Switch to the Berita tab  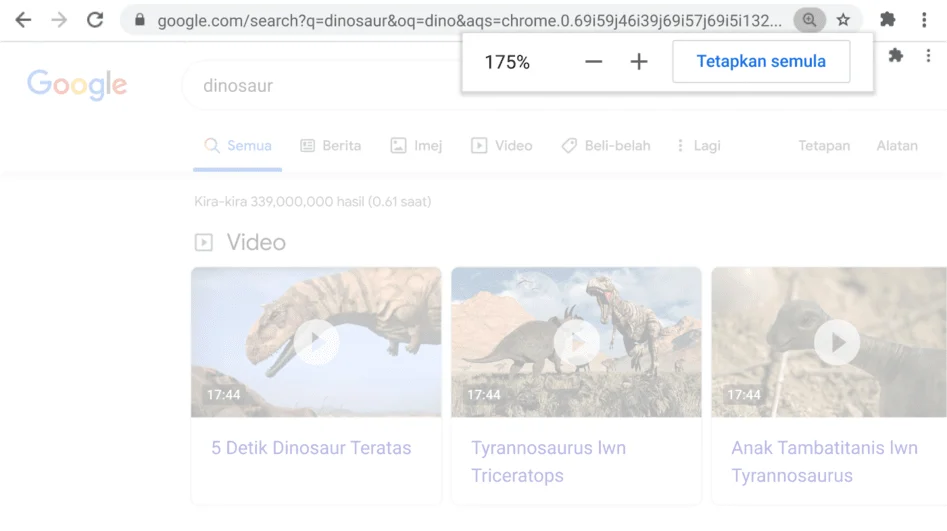coord(331,146)
